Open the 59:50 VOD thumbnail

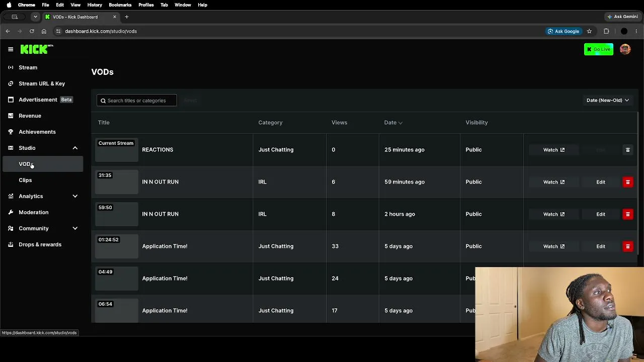(117, 214)
